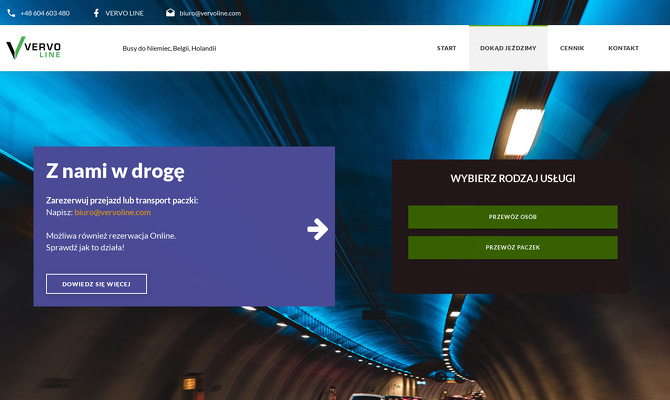Click text 'Możliwa również rezerwacja Online.'
670x400 pixels.
point(111,235)
